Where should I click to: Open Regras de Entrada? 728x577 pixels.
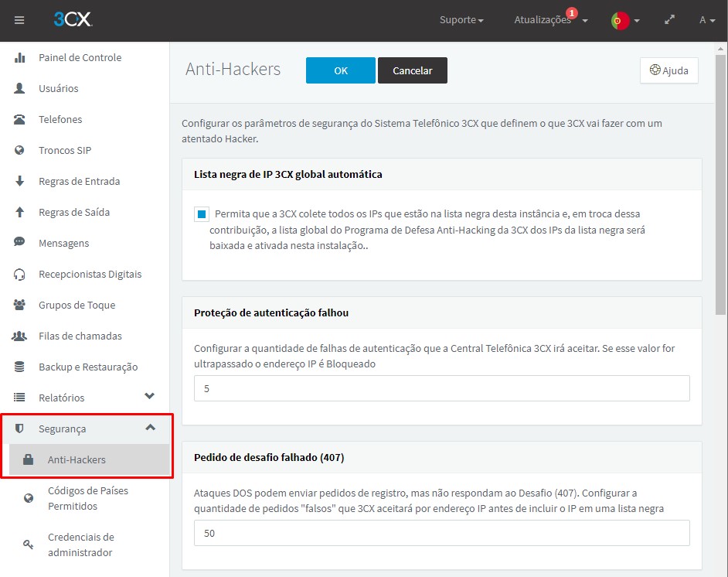80,181
